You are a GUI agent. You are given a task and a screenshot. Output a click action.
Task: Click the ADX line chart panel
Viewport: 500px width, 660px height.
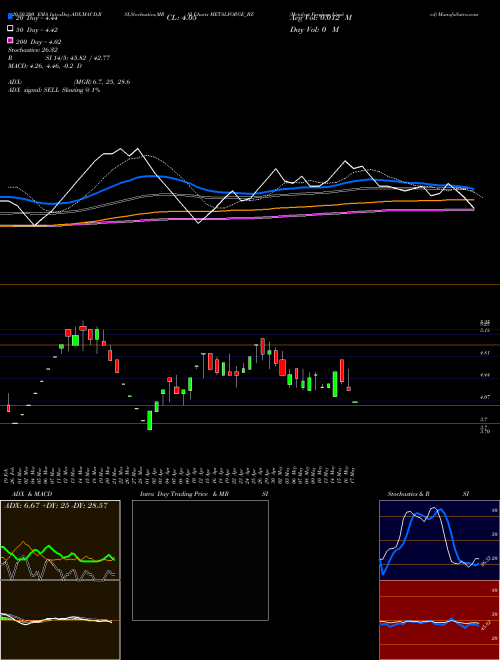[60, 540]
